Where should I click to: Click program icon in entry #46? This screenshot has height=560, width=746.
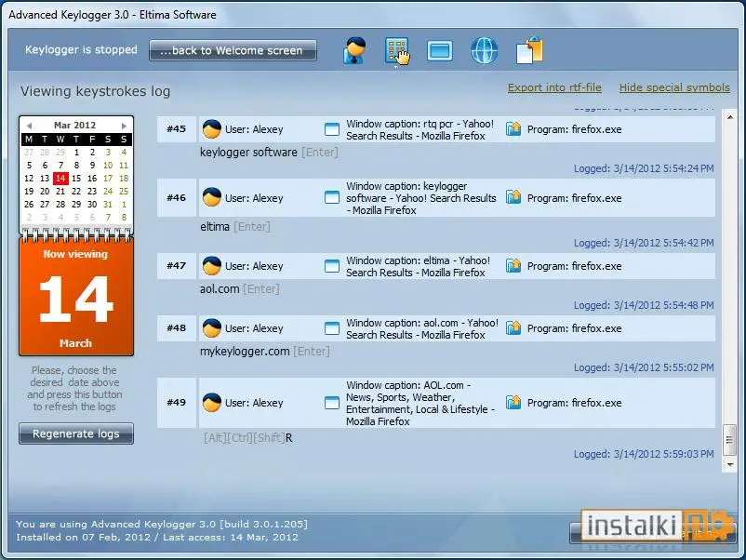pyautogui.click(x=513, y=197)
